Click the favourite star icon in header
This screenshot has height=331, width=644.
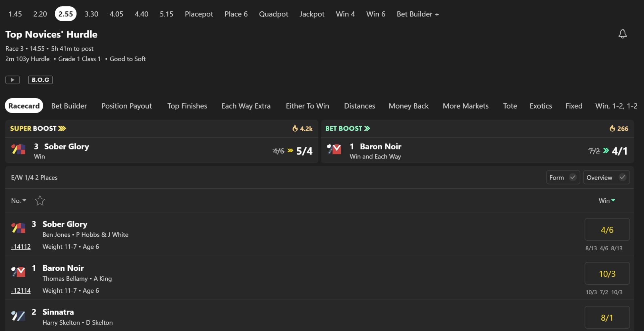(40, 201)
